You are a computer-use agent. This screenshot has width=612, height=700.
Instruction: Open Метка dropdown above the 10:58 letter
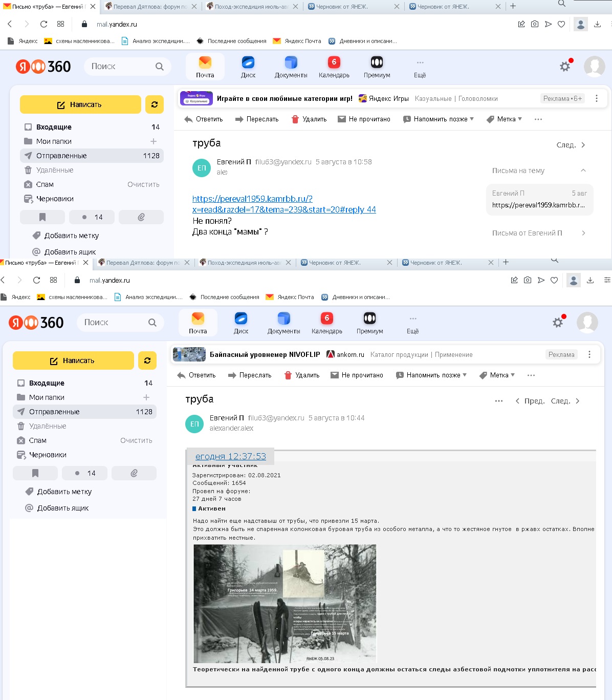[504, 119]
